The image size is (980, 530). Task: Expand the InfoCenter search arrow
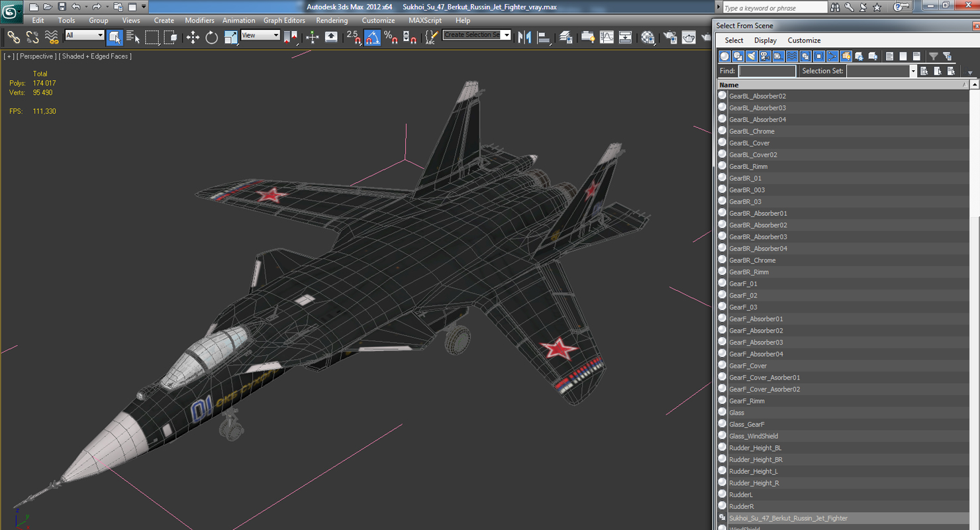tap(719, 7)
